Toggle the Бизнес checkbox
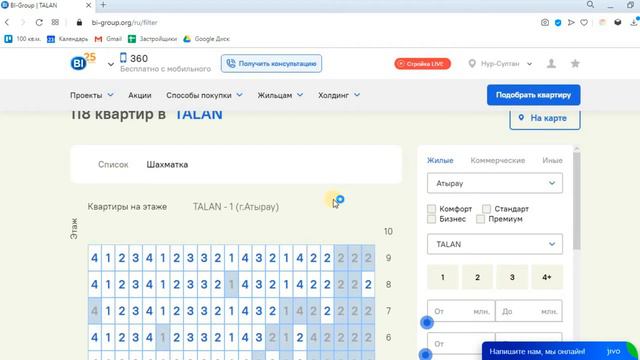This screenshot has height=360, width=640. click(x=431, y=219)
